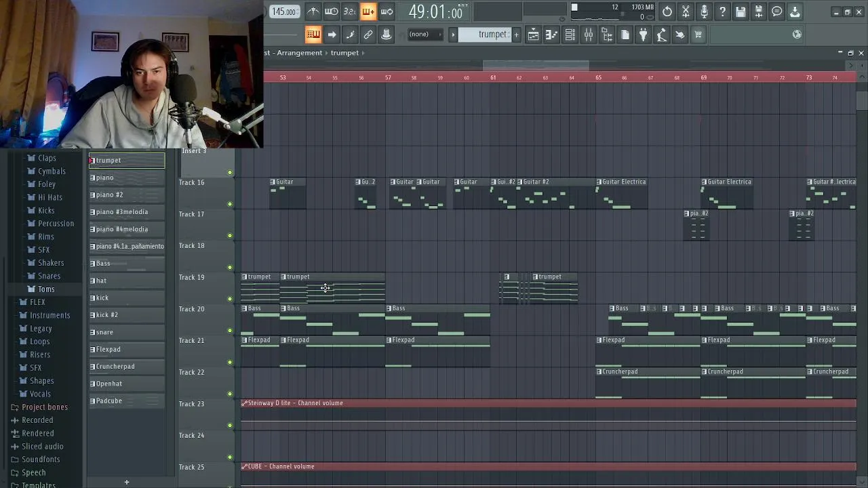Mute Track 19 with its green dot
868x488 pixels.
(x=230, y=299)
